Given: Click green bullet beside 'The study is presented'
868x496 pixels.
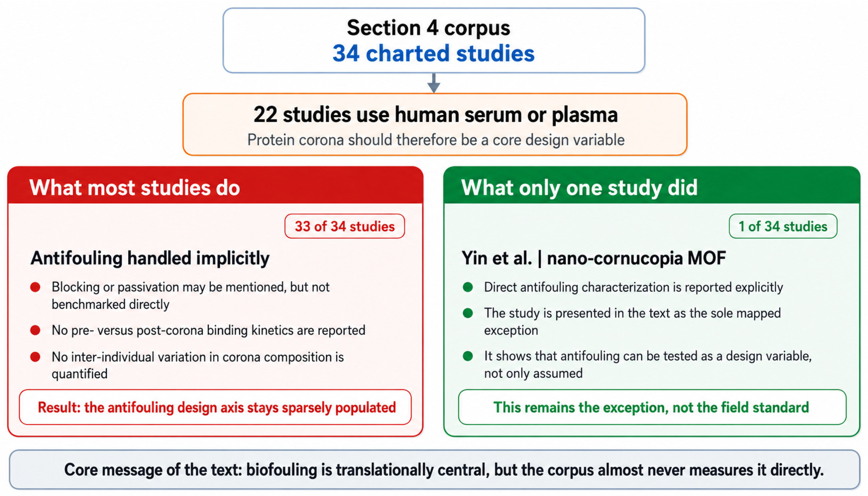Looking at the screenshot, I should pyautogui.click(x=468, y=313).
